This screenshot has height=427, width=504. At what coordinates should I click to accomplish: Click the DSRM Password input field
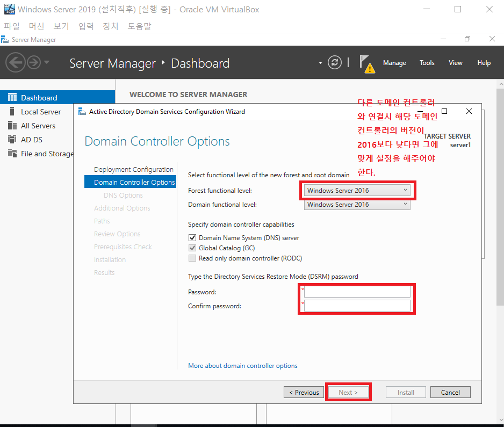[x=357, y=292]
